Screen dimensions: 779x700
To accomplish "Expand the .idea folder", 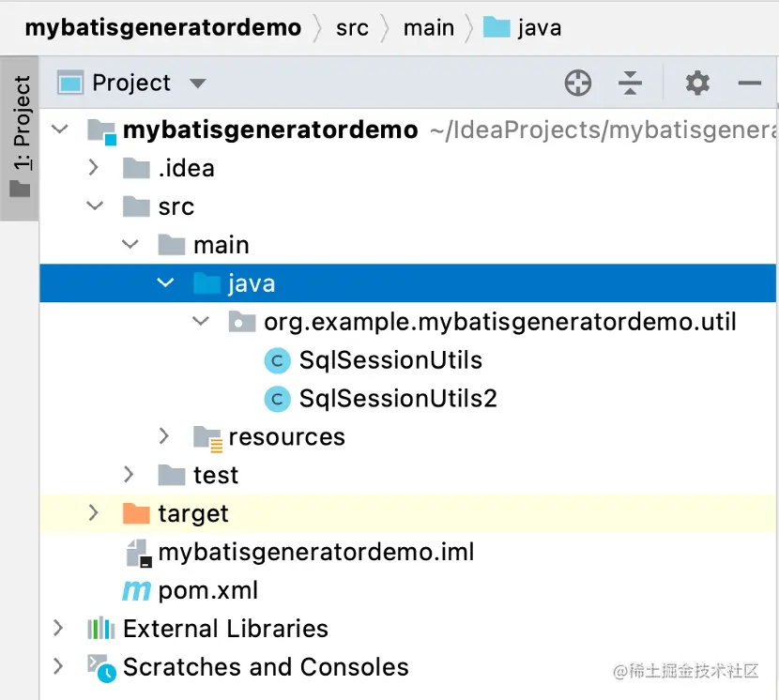I will pos(93,168).
